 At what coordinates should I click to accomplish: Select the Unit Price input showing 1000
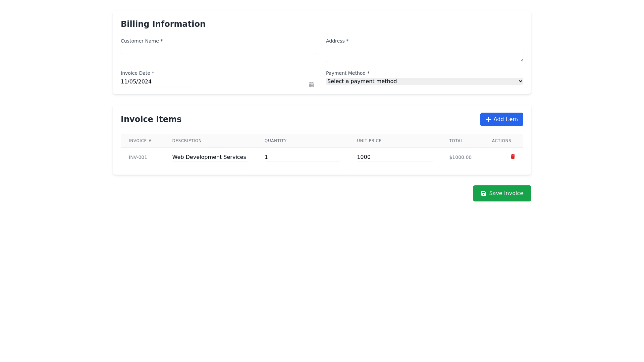click(394, 157)
